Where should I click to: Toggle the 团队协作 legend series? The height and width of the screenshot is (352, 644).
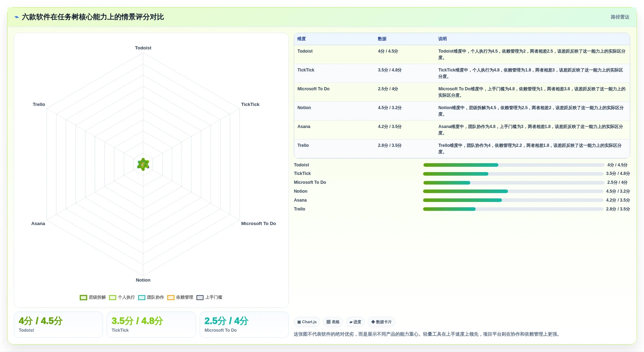tap(151, 297)
